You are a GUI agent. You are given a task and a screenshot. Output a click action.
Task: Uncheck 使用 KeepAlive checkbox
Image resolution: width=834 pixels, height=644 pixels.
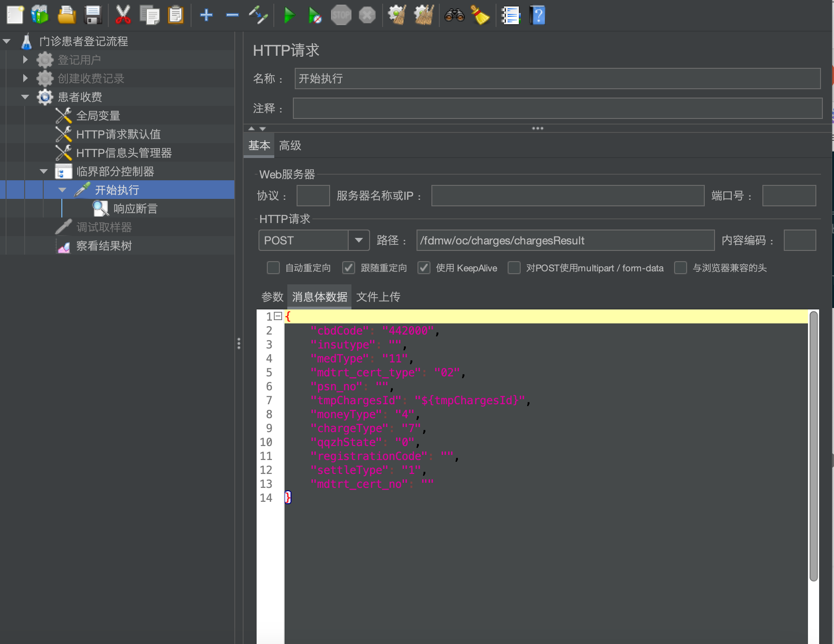[424, 268]
